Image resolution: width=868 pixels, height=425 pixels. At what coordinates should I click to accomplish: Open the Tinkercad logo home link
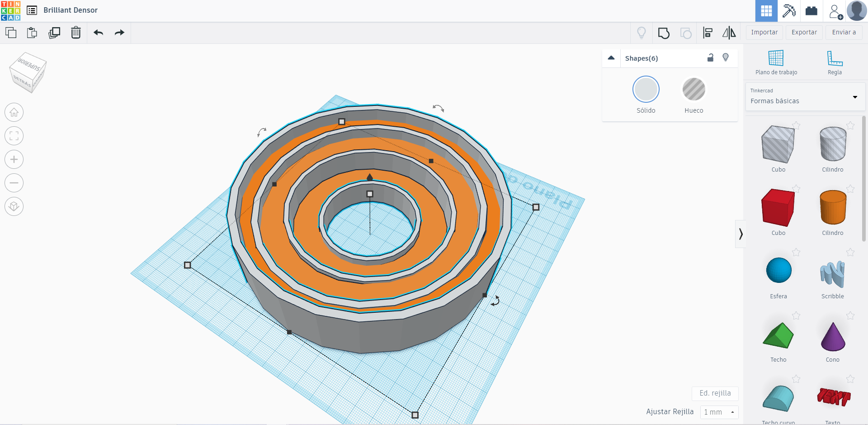(11, 10)
